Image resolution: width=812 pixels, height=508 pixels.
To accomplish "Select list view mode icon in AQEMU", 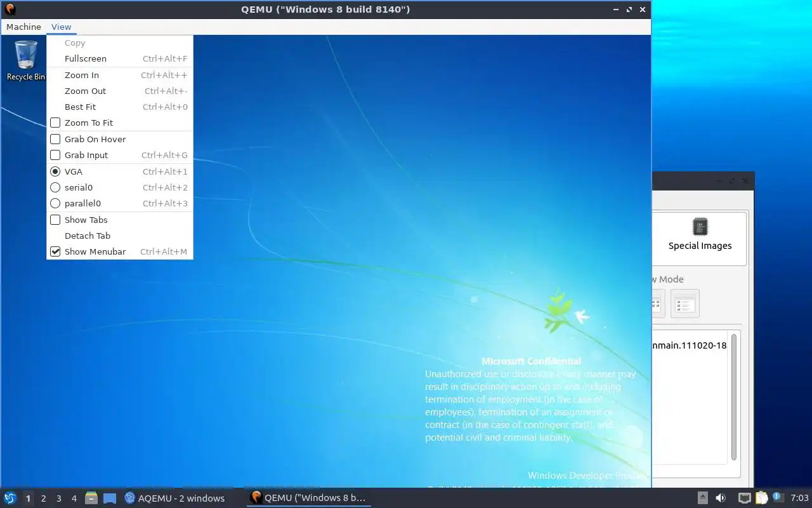I will [684, 304].
